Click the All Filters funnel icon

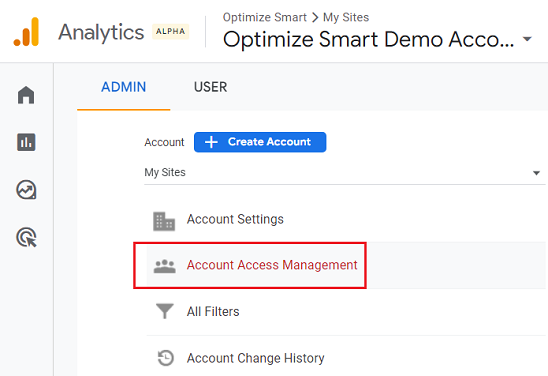(x=165, y=311)
